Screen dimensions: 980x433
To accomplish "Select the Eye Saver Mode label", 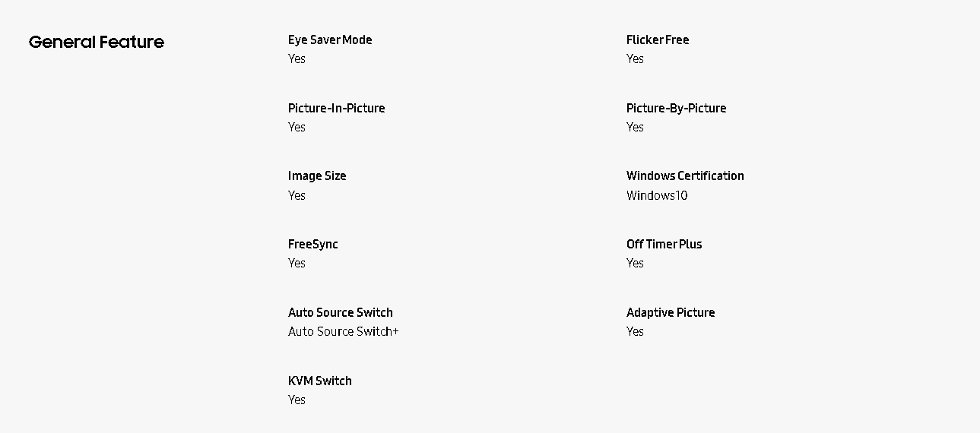I will (x=330, y=40).
